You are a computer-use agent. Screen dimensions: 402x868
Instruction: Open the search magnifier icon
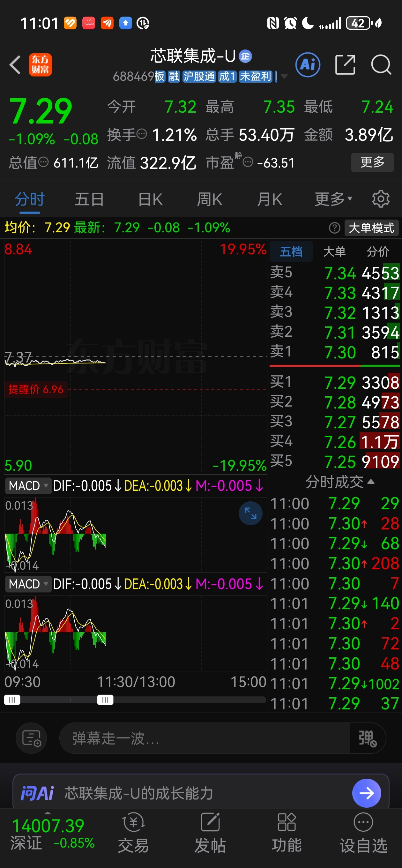(381, 64)
